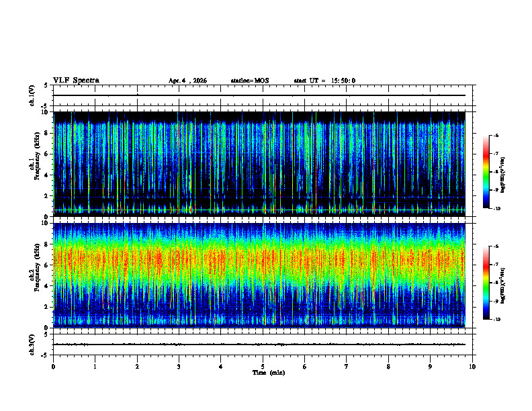The width and height of the screenshot is (532, 411).
Task: Click the ch.1 colorbar log(PSD) unit label
Action: (503, 175)
